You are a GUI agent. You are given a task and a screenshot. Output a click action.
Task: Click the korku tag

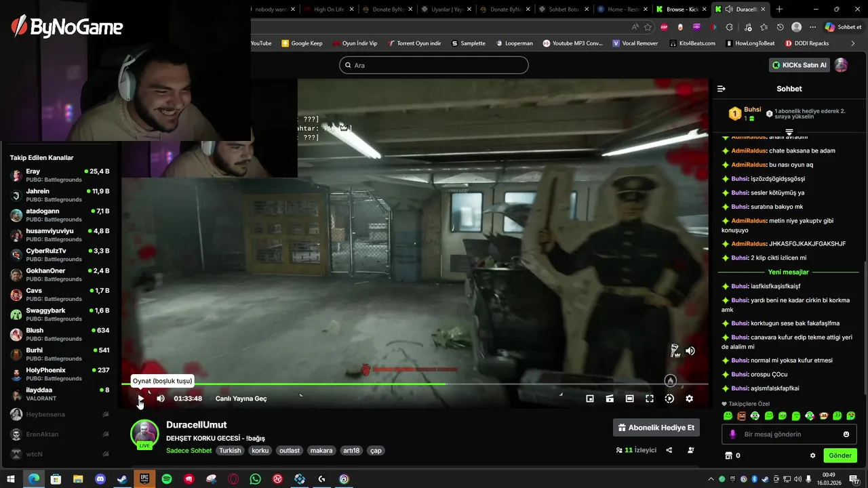(x=260, y=451)
